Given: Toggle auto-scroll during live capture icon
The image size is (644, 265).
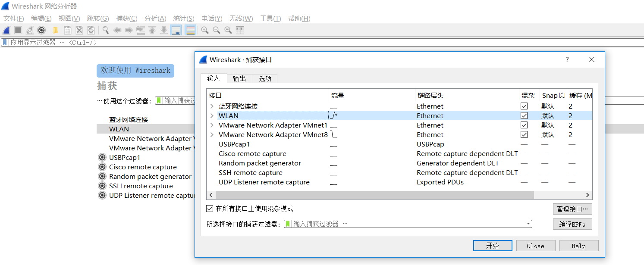Looking at the screenshot, I should (176, 30).
